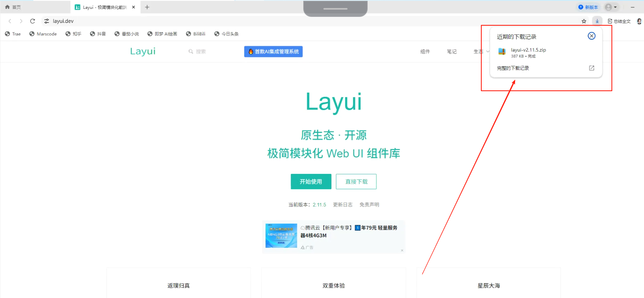Reload the page
Viewport: 644px width, 298px height.
[33, 21]
